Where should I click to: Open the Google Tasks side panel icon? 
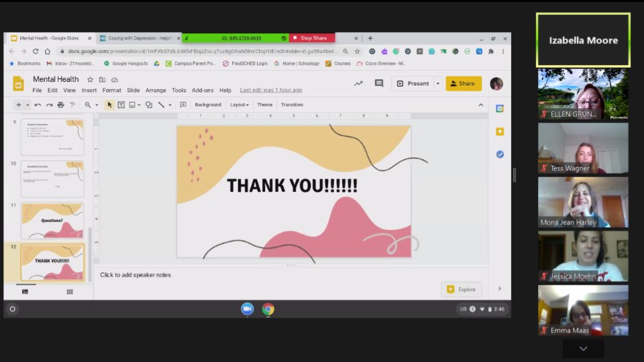tap(500, 154)
